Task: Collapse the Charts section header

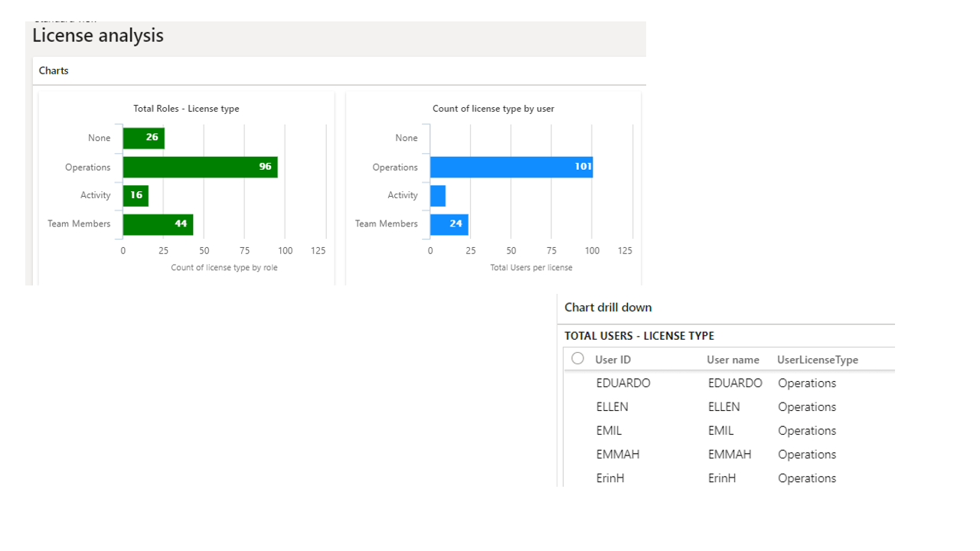Action: tap(54, 70)
